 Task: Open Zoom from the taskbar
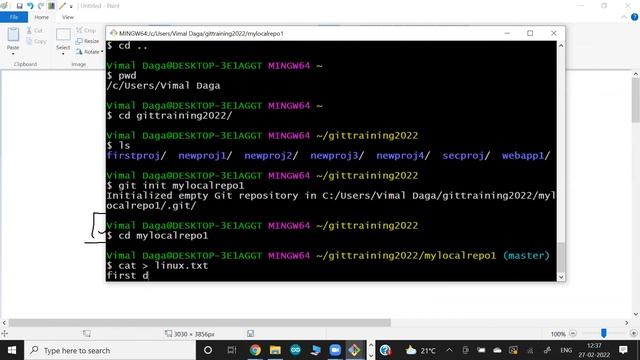[x=335, y=350]
